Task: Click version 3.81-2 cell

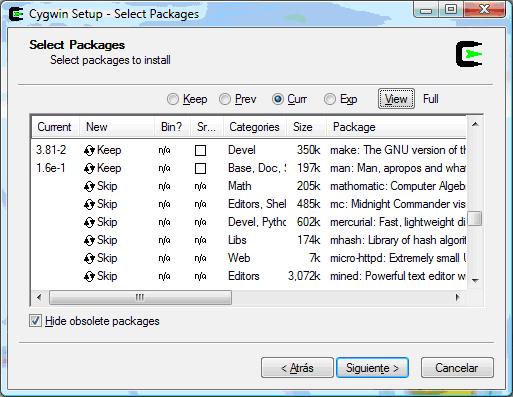Action: point(51,150)
